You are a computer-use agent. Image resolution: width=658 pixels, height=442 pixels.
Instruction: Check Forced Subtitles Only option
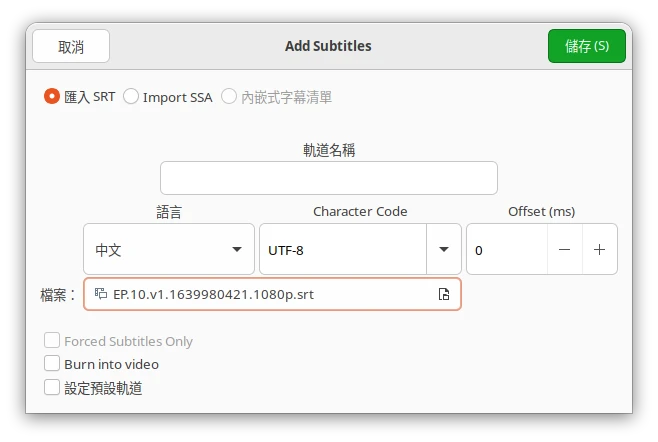pos(53,341)
